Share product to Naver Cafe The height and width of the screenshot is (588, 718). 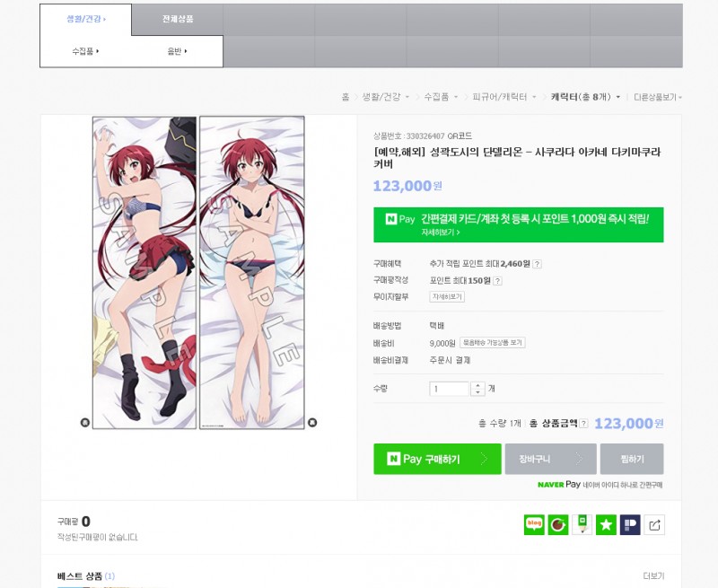[558, 525]
